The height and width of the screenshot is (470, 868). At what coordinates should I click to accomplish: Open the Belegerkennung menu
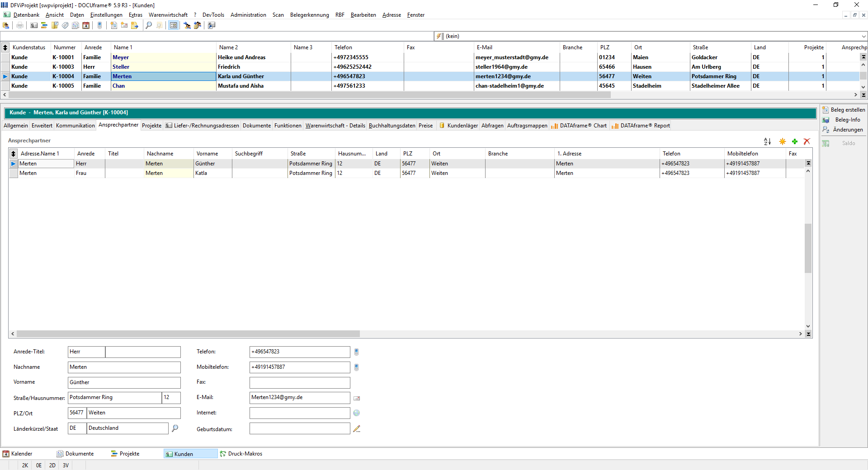(309, 15)
